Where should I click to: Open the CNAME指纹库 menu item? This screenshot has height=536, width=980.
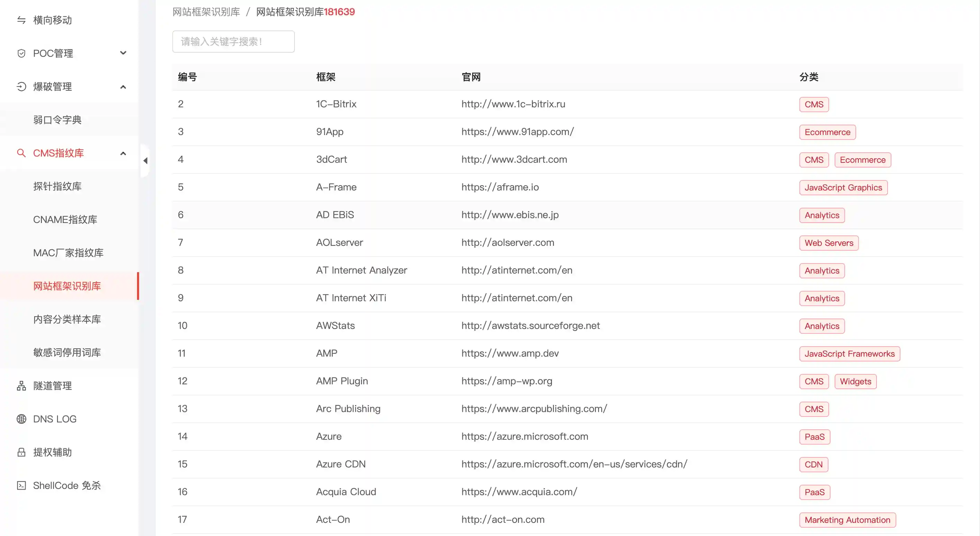pyautogui.click(x=65, y=220)
